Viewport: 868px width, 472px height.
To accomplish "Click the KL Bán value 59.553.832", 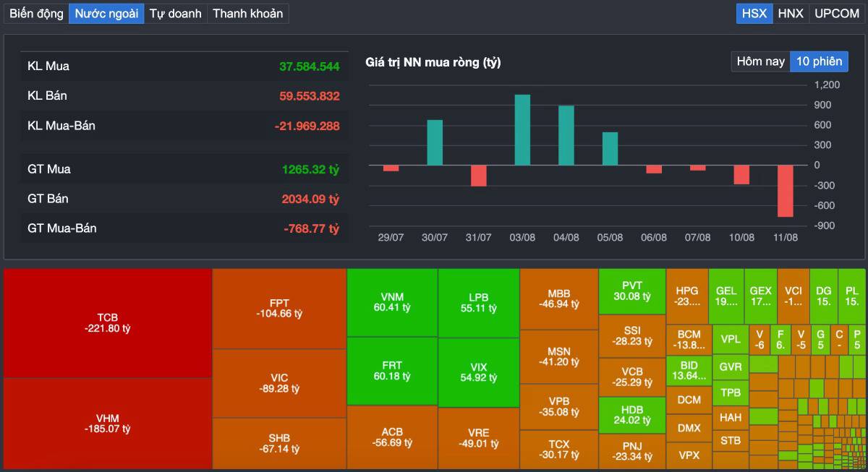I will tap(310, 96).
